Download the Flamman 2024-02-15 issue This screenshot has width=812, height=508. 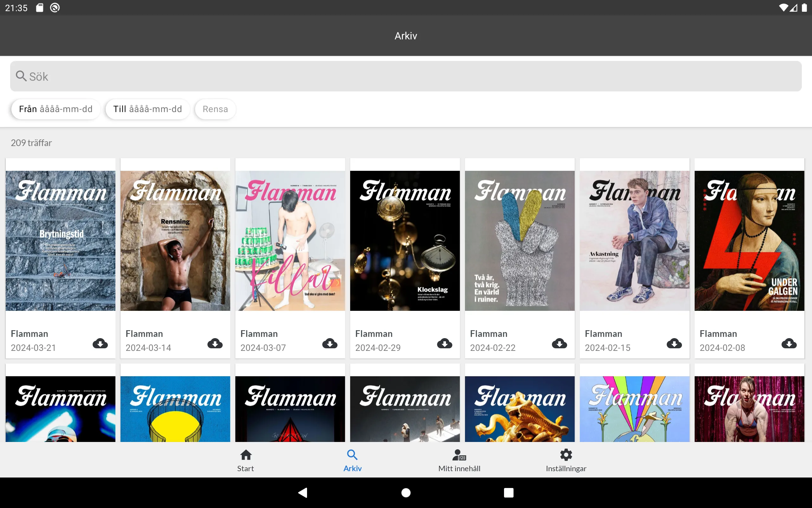click(674, 343)
